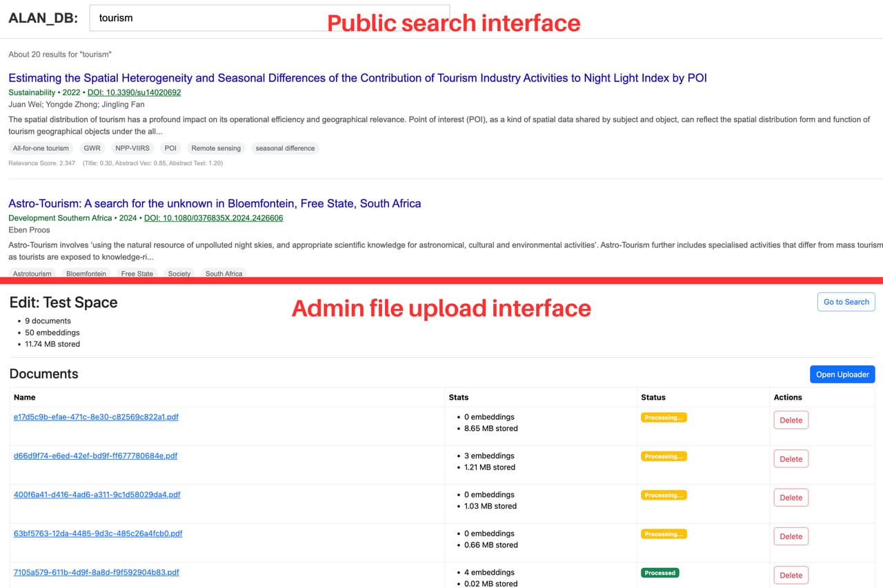
Task: Select the seasonal difference keyword tag
Action: point(285,148)
